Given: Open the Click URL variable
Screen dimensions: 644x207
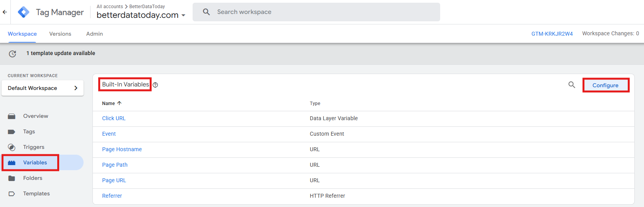Looking at the screenshot, I should point(114,118).
